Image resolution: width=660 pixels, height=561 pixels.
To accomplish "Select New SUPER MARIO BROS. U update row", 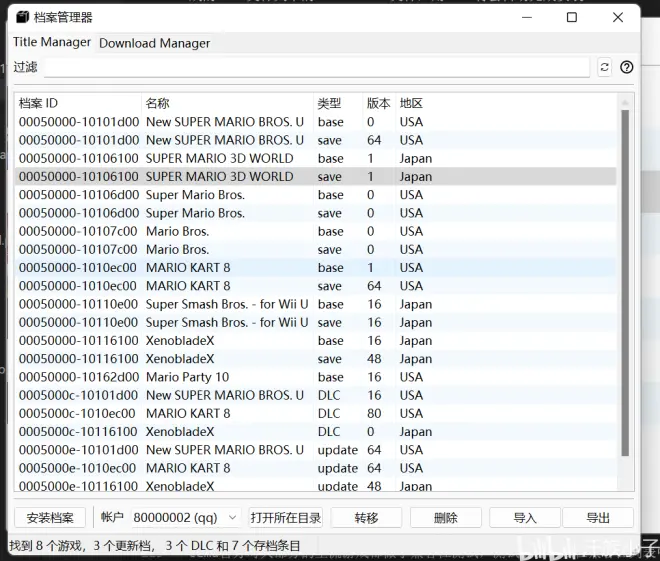I will (x=316, y=450).
